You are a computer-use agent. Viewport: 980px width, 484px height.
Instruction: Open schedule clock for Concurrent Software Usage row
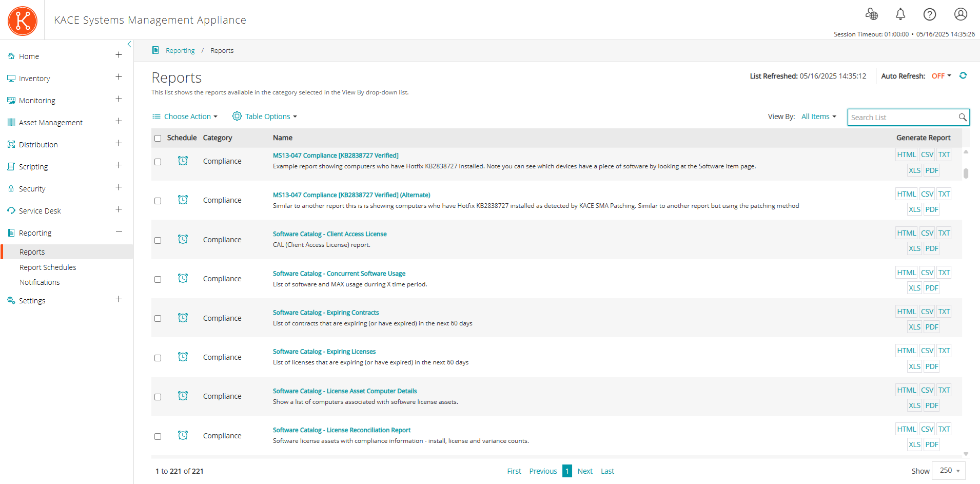(x=183, y=278)
